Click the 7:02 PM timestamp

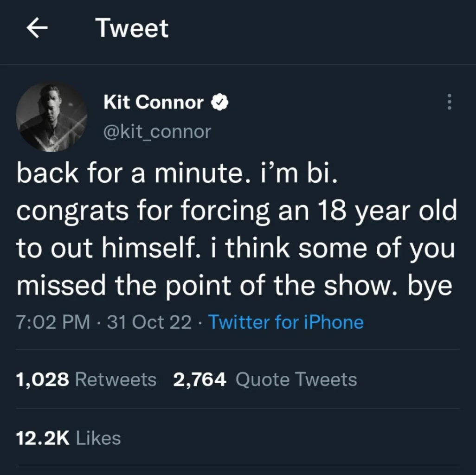53,322
